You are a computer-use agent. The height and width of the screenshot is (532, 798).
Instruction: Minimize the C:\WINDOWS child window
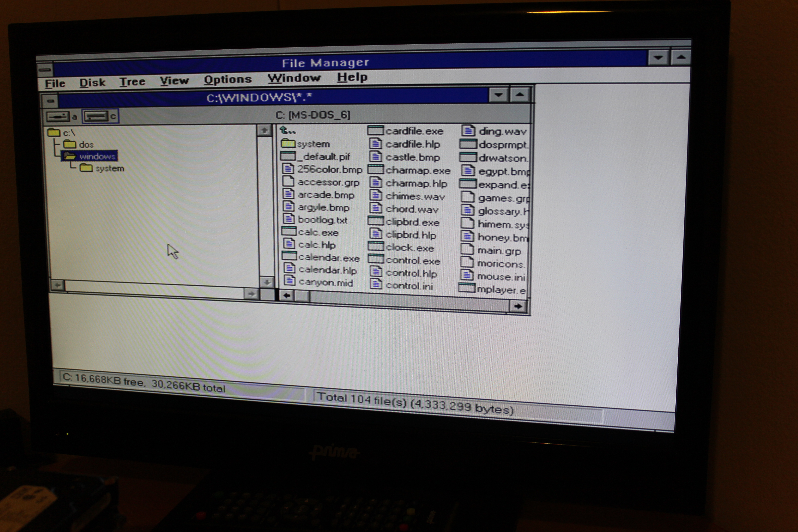[498, 95]
